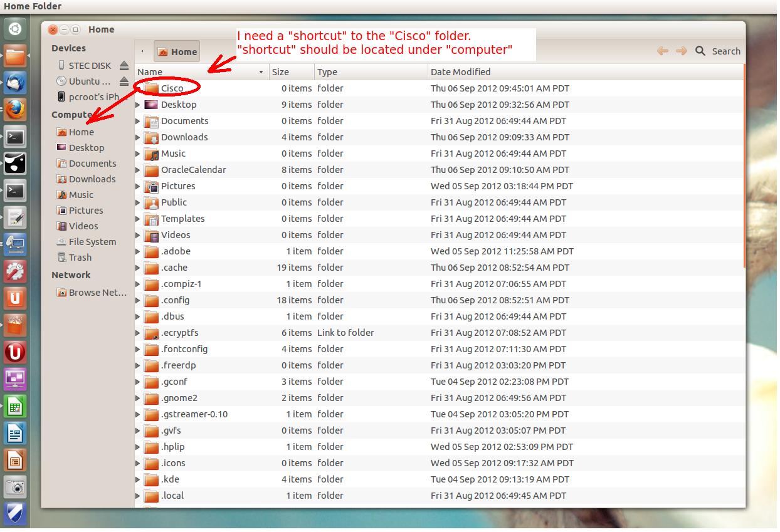Select Music under Computer in the sidebar
Viewport: 780px width, 532px height.
pyautogui.click(x=83, y=194)
